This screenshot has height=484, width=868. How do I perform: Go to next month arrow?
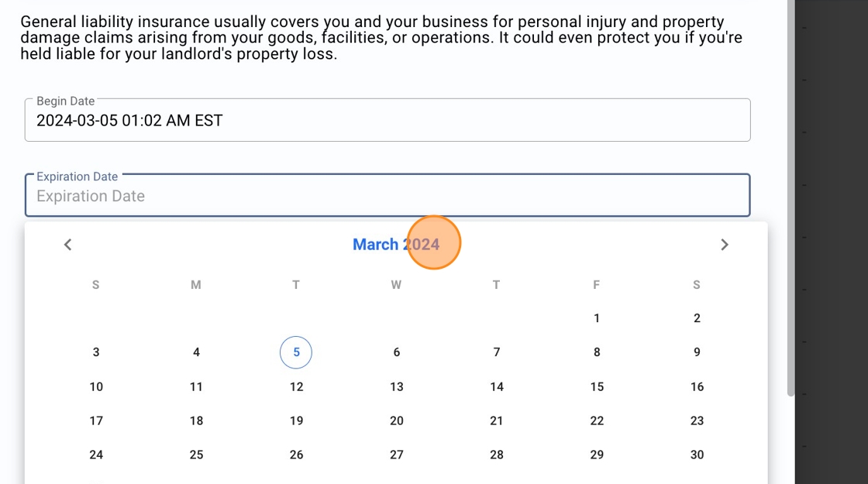coord(725,245)
